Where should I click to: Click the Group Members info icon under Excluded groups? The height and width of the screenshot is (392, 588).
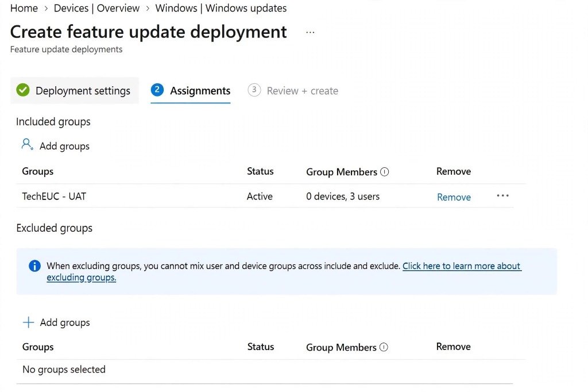[x=384, y=347]
